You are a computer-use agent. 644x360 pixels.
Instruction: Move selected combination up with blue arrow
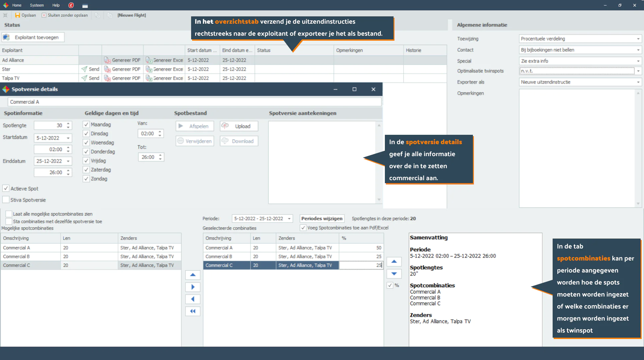[394, 262]
